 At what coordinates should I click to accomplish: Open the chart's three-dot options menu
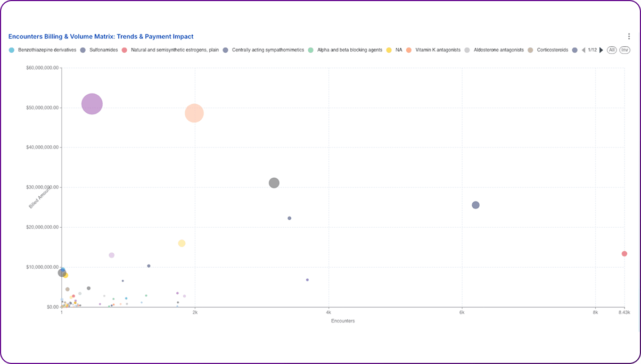point(629,37)
